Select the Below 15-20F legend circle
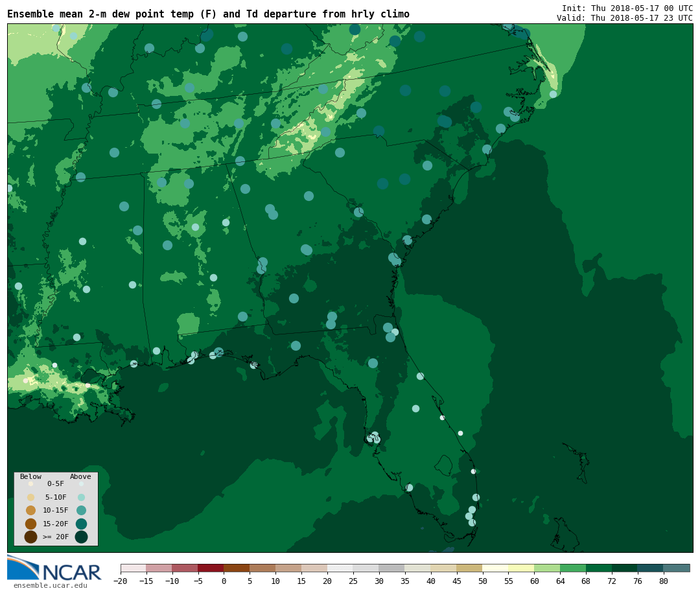700x593 pixels. pyautogui.click(x=31, y=524)
